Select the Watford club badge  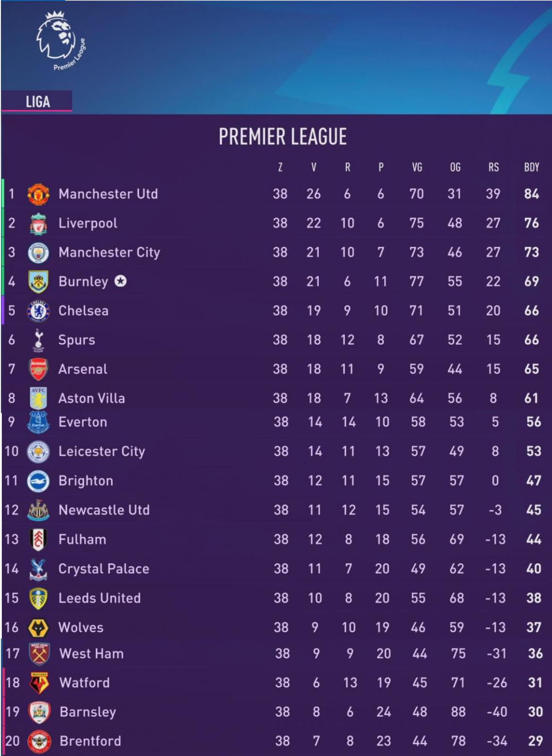coord(39,683)
